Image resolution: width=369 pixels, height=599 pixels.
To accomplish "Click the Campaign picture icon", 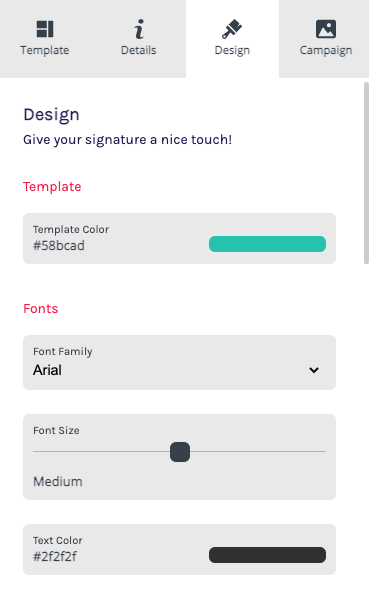I will coord(326,29).
